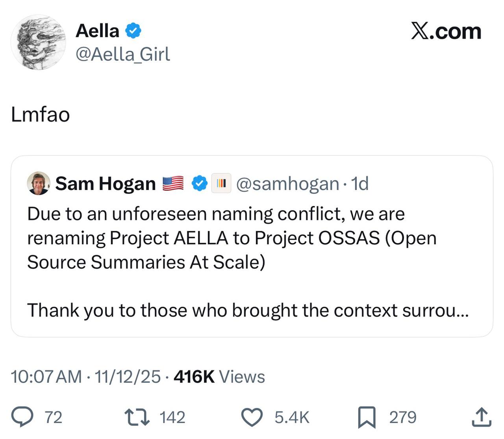Screen dimensions: 504x439
Task: Like the tweet with the heart icon
Action: (x=252, y=417)
